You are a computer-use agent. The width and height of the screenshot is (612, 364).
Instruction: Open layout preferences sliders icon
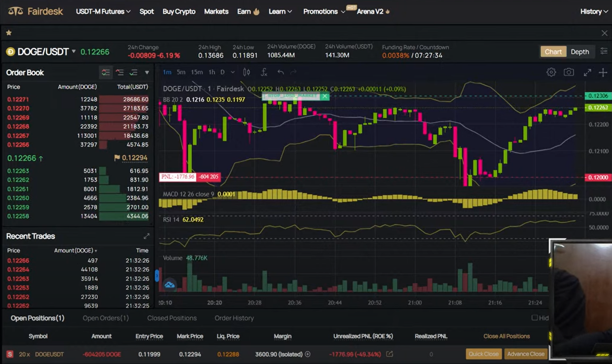tap(604, 51)
